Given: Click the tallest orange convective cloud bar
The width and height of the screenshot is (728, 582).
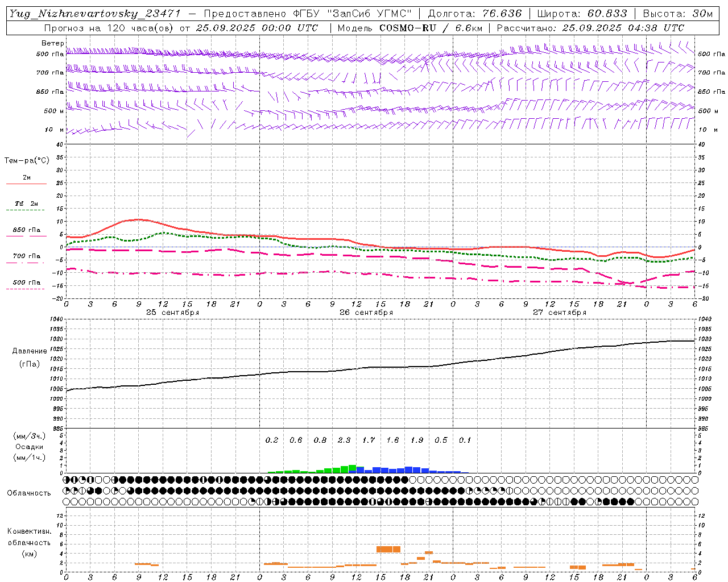Looking at the screenshot, I should (x=388, y=549).
